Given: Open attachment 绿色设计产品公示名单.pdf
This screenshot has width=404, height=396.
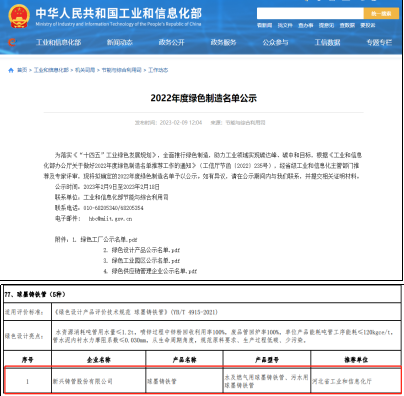Looking at the screenshot, I should coord(145,250).
